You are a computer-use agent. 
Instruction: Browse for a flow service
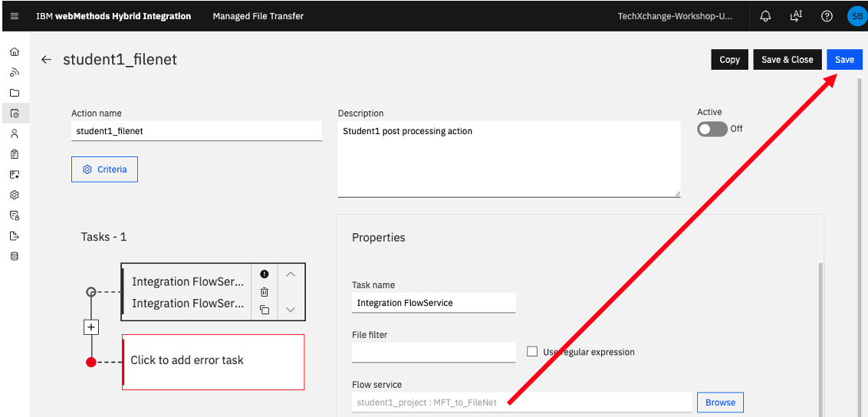[720, 402]
